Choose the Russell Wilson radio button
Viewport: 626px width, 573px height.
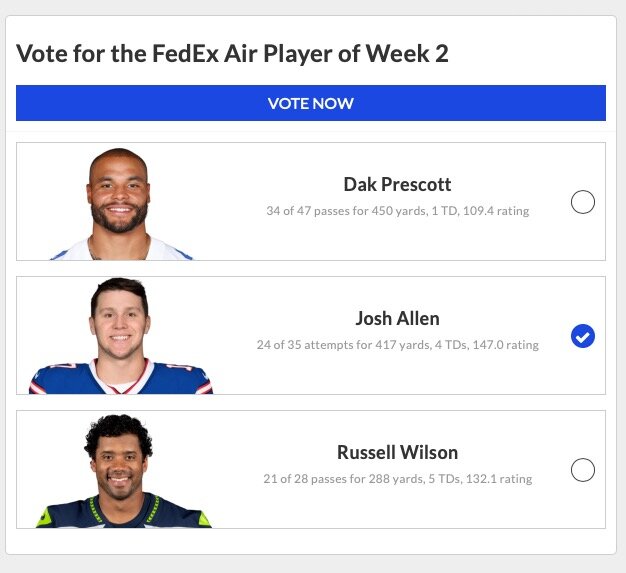(582, 470)
